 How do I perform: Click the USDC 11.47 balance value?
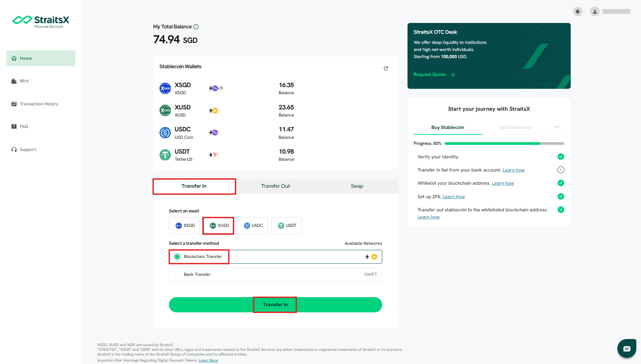point(286,129)
